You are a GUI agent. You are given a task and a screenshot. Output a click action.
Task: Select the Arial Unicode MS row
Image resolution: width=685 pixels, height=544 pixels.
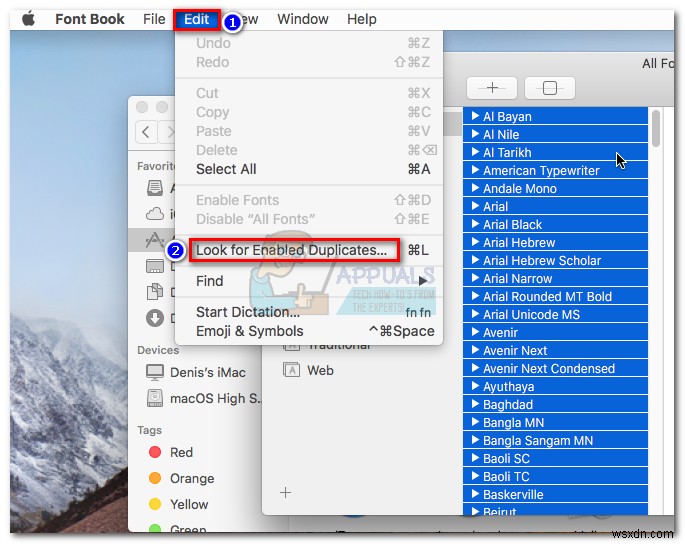tap(555, 314)
